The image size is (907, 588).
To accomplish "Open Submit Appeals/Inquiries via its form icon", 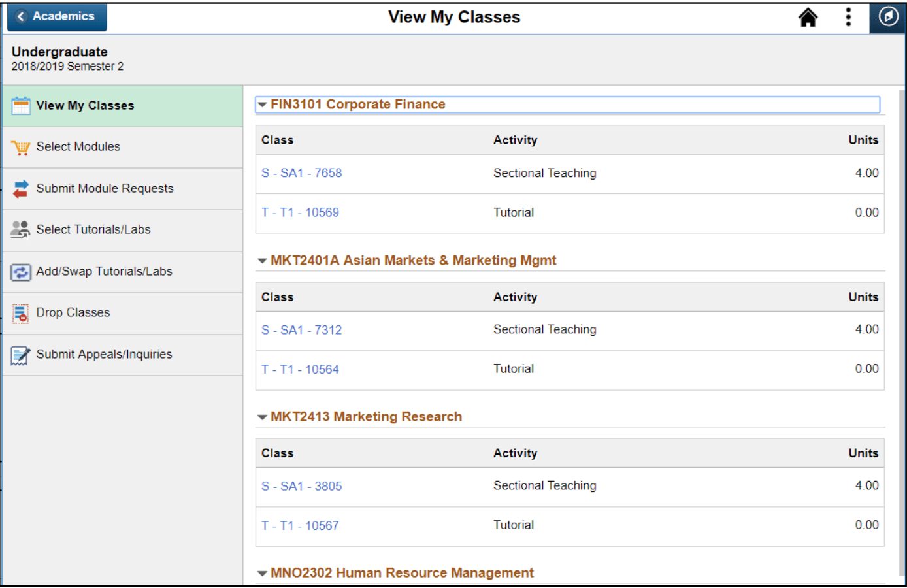I will click(20, 355).
